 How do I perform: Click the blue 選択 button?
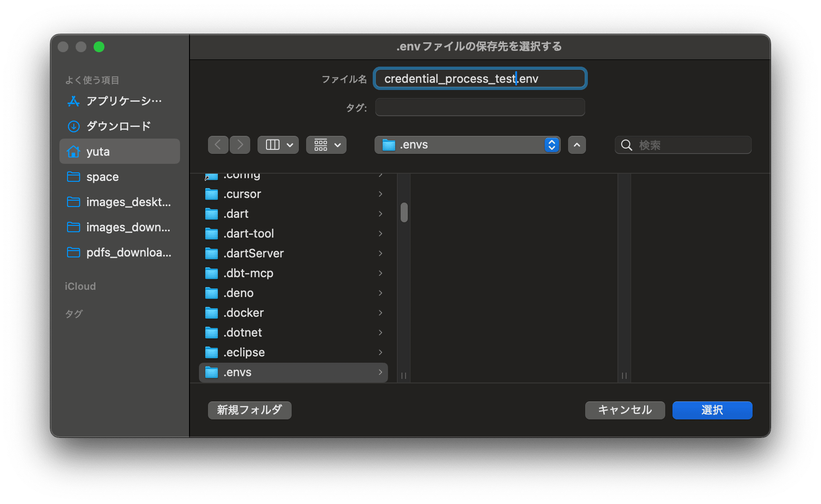pyautogui.click(x=712, y=410)
